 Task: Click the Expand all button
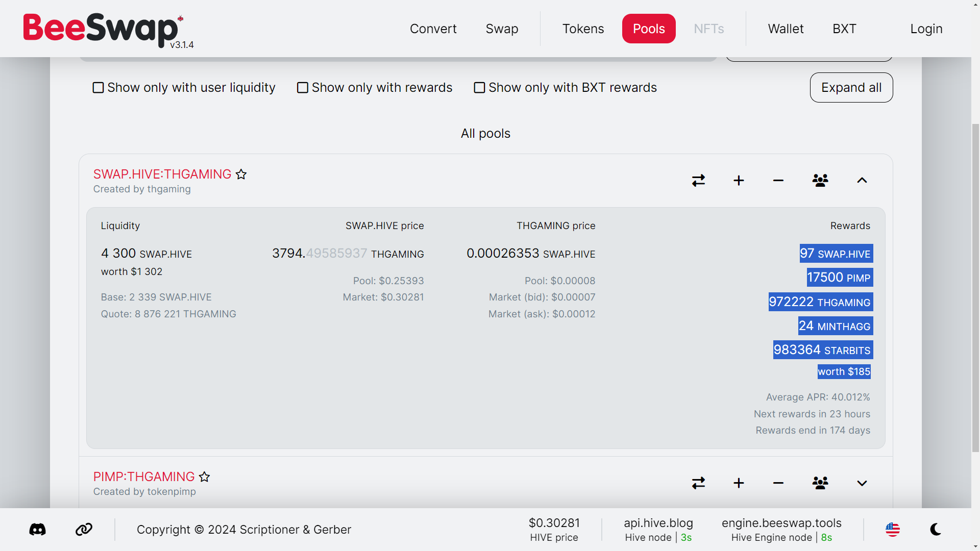(x=851, y=88)
